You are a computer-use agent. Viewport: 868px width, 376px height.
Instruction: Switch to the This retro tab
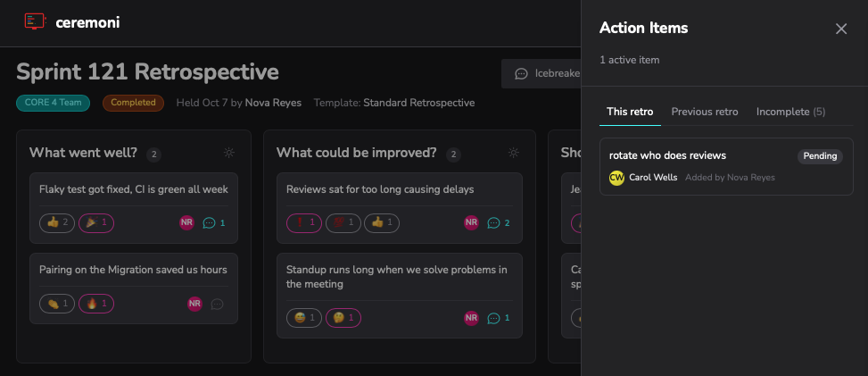630,112
